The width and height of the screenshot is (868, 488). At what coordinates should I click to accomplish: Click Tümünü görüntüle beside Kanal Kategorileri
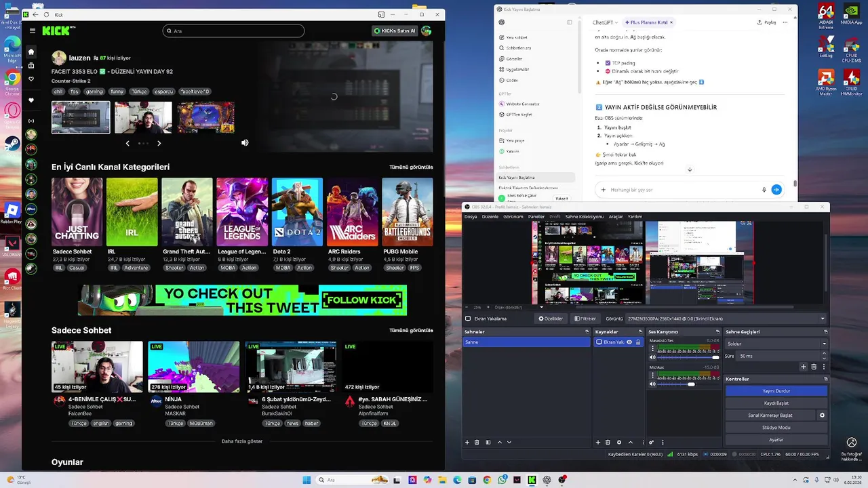411,167
